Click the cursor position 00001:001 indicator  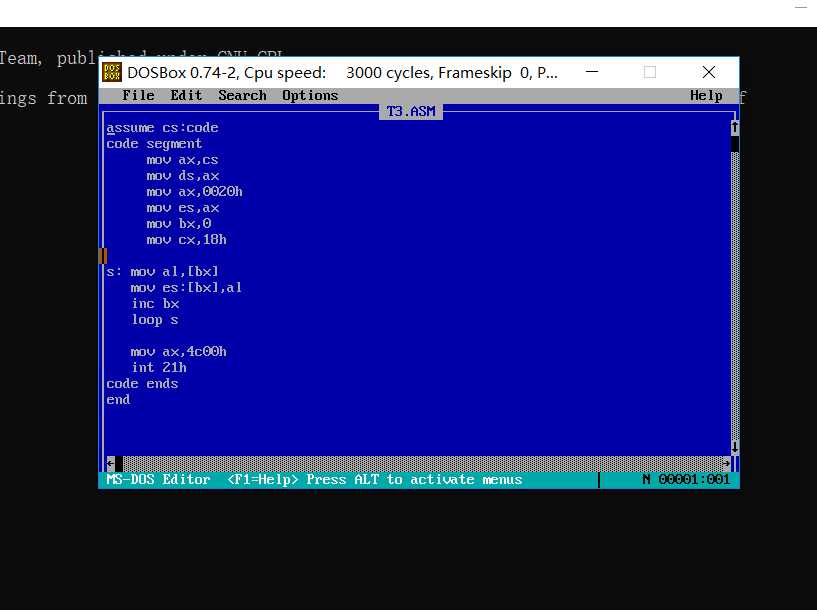pos(694,479)
